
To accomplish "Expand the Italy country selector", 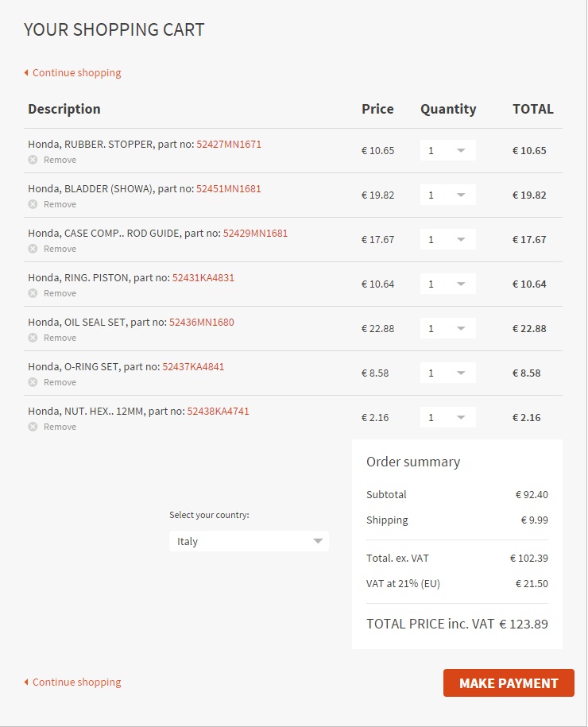I will coord(249,541).
